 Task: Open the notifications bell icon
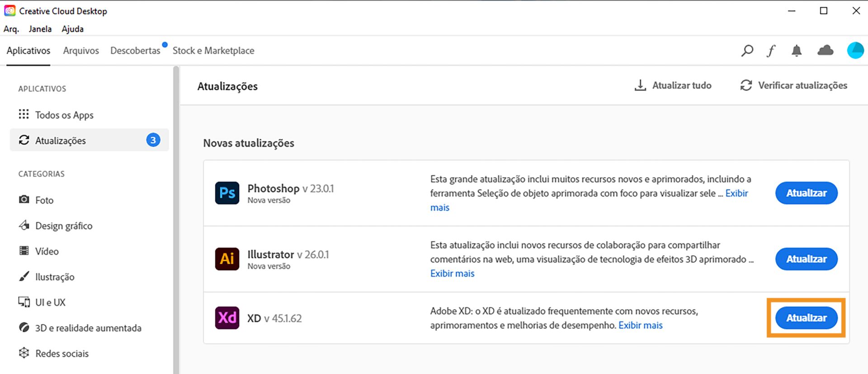[x=797, y=51]
